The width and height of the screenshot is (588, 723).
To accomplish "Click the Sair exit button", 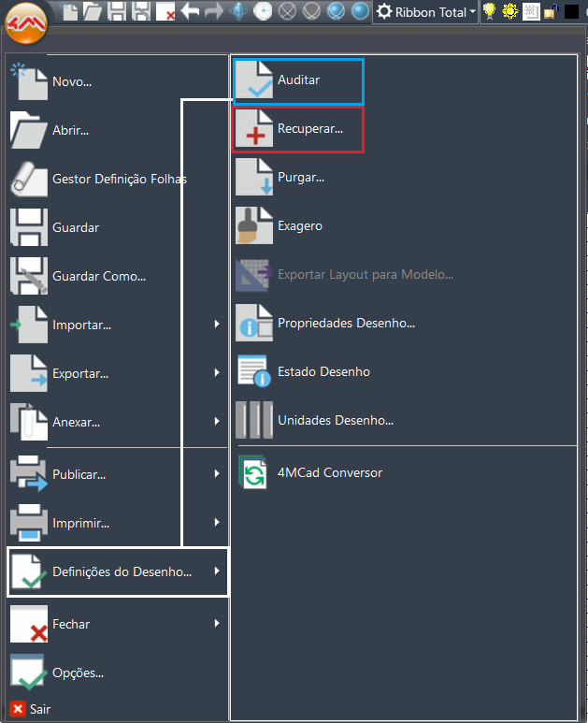I will (x=31, y=709).
